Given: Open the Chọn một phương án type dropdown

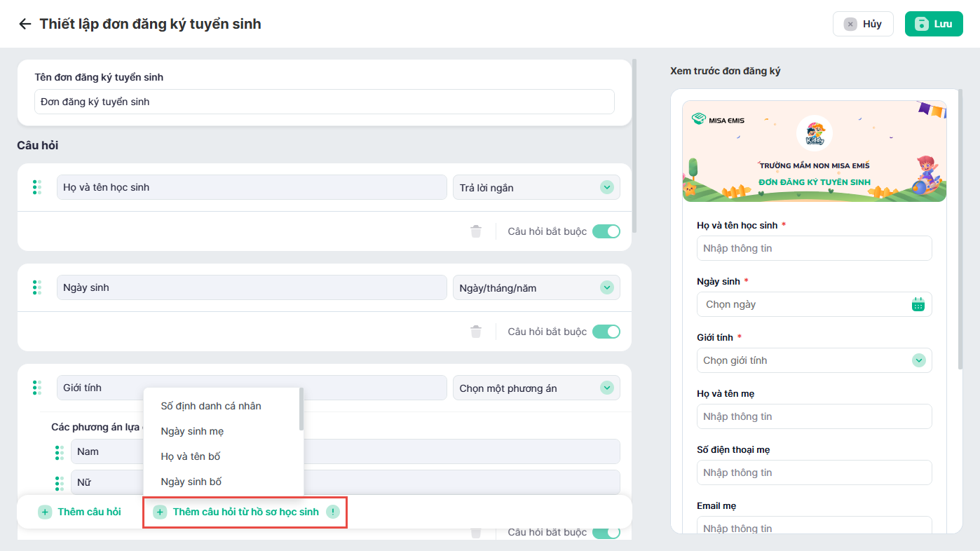Looking at the screenshot, I should [x=536, y=388].
